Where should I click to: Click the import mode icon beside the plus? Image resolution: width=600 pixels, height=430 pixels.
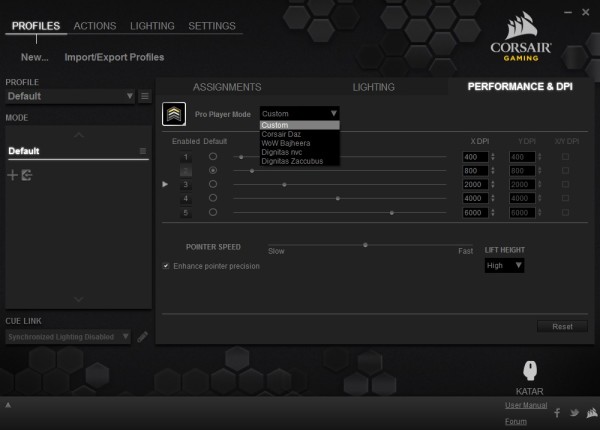pos(27,175)
